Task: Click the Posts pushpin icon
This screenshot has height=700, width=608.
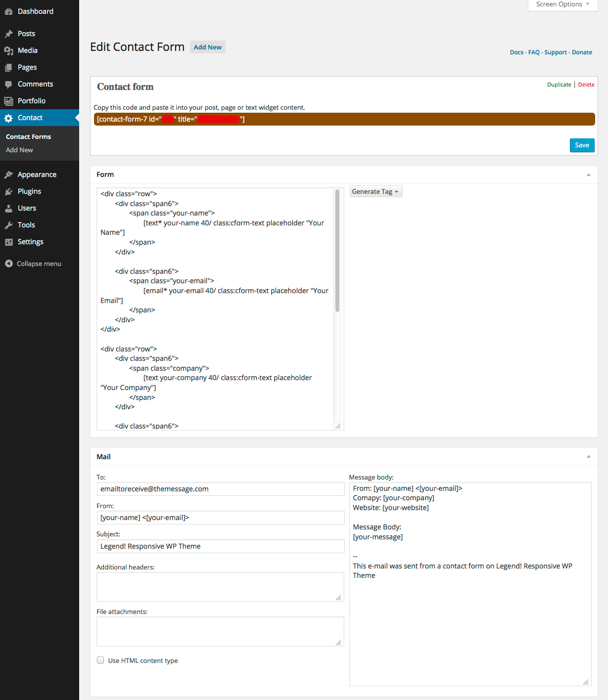Action: [x=8, y=34]
